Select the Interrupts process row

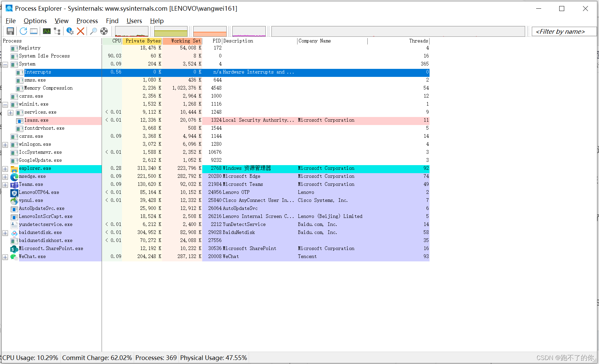[x=215, y=72]
